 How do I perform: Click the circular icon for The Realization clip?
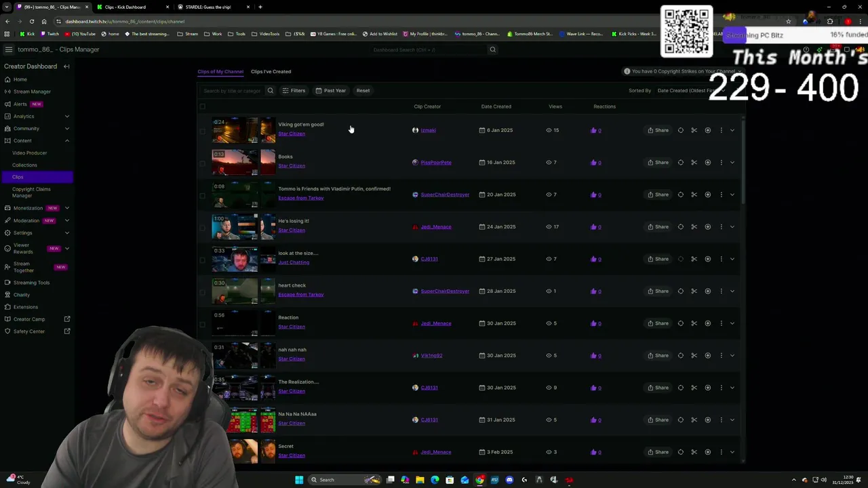(681, 388)
